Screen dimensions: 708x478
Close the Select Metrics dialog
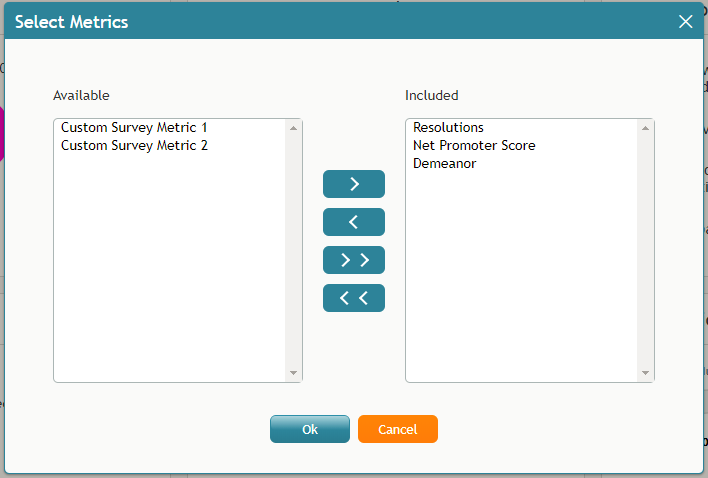(x=686, y=21)
